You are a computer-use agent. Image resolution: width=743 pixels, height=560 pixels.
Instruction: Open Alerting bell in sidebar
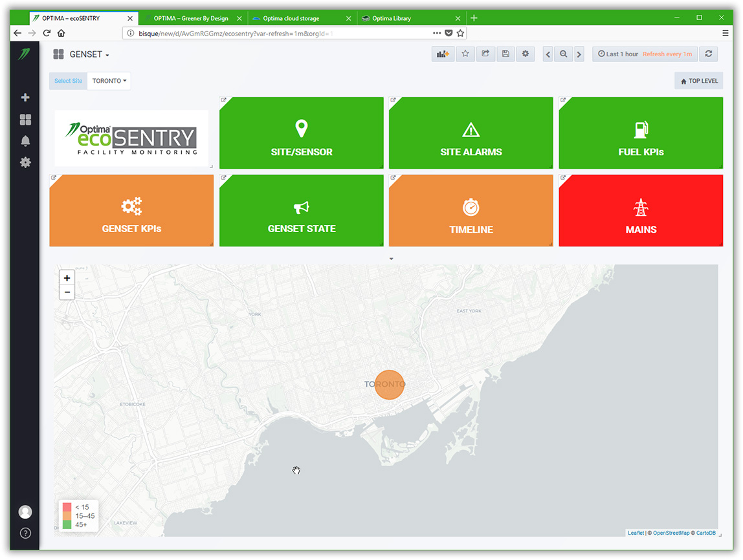[x=26, y=141]
